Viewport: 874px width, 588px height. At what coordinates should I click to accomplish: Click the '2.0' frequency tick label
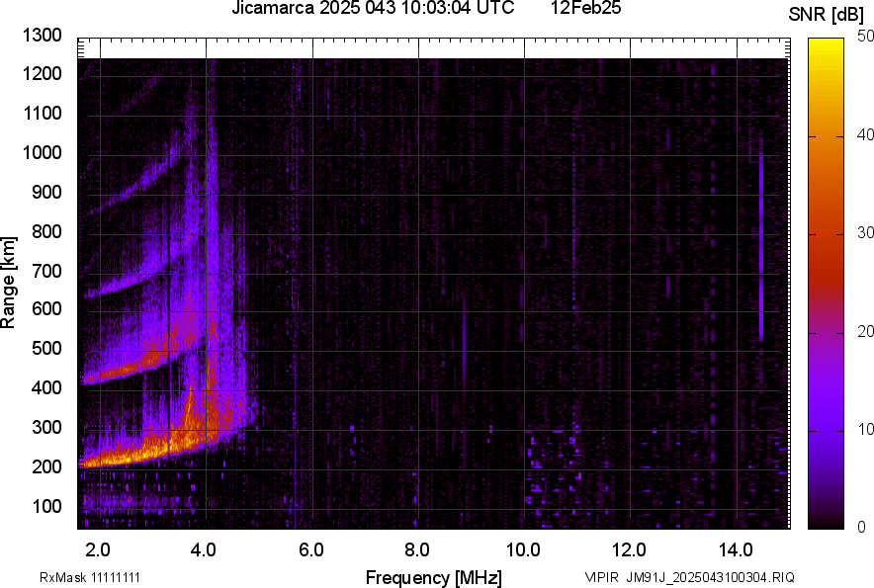[x=98, y=549]
